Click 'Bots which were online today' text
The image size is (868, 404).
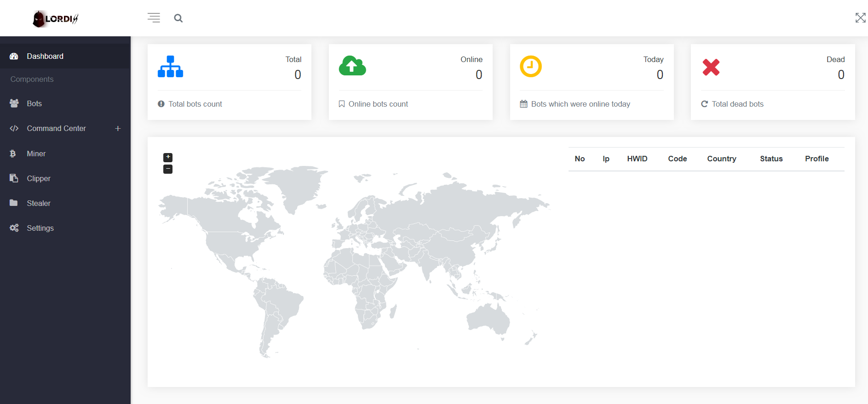point(581,104)
